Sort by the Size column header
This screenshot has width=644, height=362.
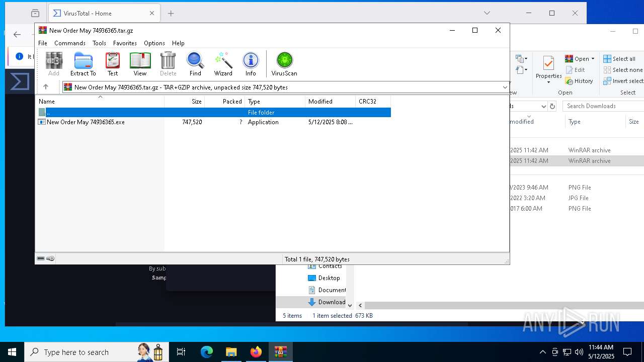pyautogui.click(x=185, y=101)
